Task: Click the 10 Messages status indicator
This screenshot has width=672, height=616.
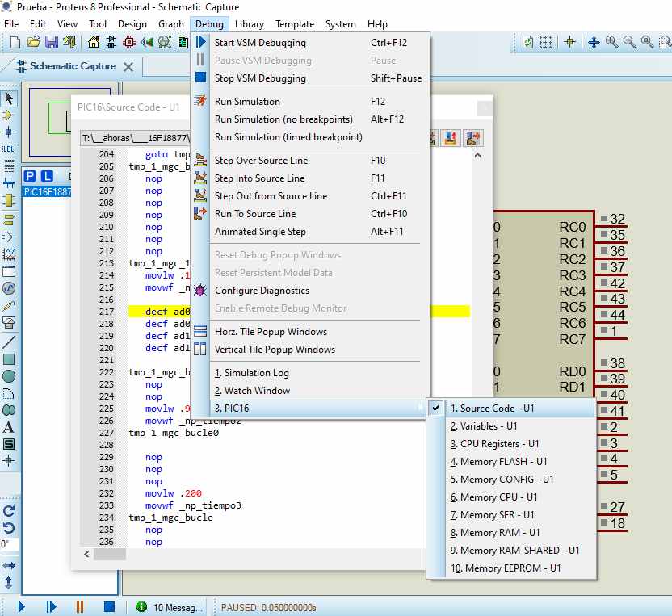Action: tap(170, 607)
